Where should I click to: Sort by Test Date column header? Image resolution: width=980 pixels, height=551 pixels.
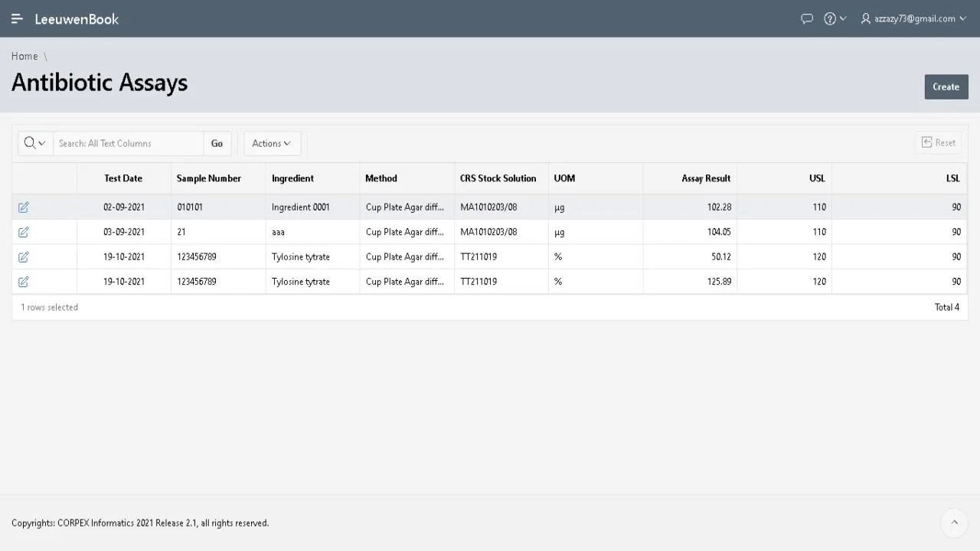pyautogui.click(x=123, y=178)
